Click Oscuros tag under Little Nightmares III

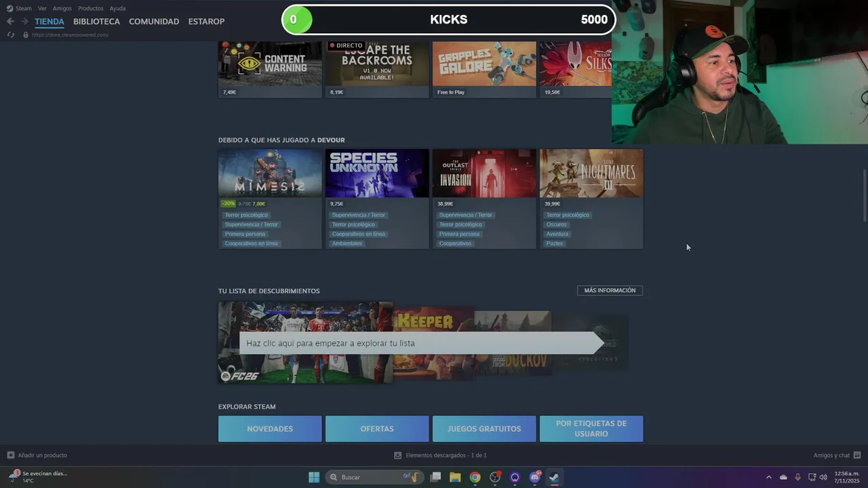click(x=557, y=224)
